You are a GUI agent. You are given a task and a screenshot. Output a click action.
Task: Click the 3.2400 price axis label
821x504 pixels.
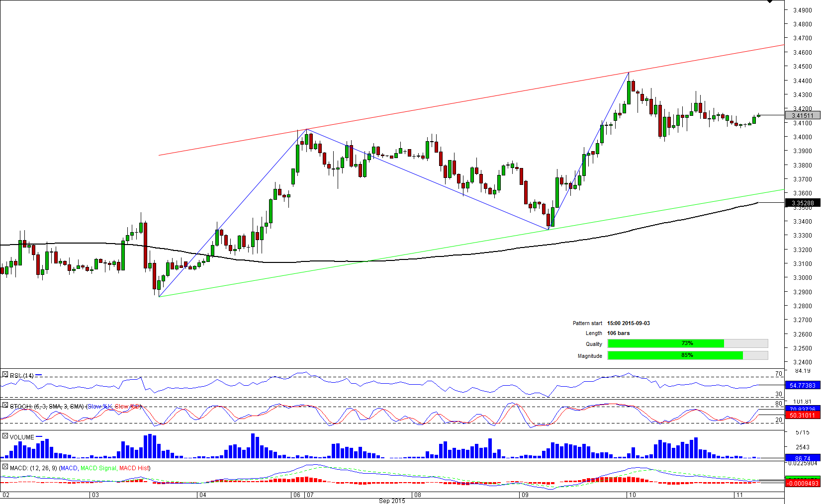(803, 362)
